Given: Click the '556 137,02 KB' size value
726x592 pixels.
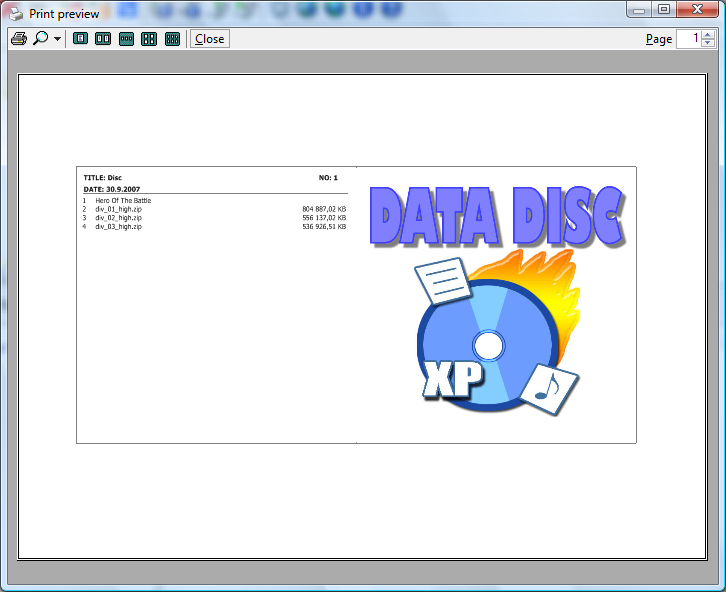Looking at the screenshot, I should (324, 218).
